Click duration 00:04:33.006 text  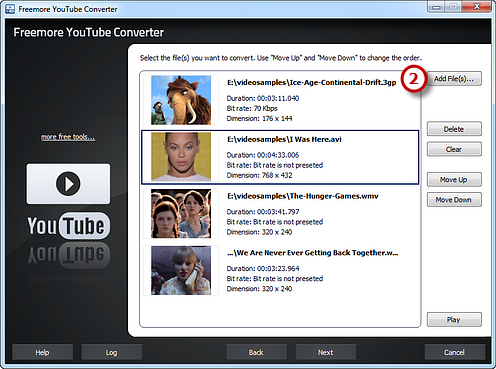point(263,155)
